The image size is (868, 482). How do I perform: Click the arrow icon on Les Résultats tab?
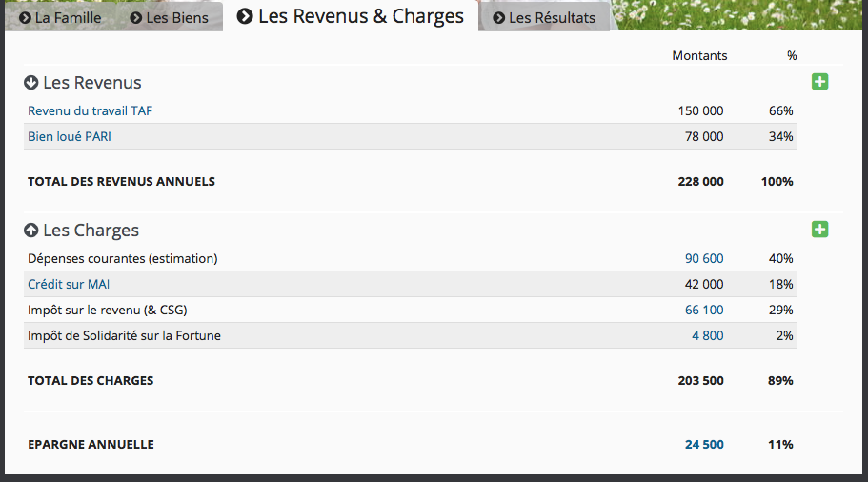(x=498, y=18)
